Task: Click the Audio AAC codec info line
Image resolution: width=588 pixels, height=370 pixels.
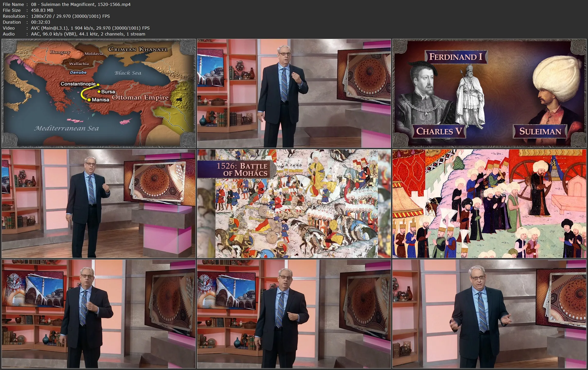Action: (88, 34)
